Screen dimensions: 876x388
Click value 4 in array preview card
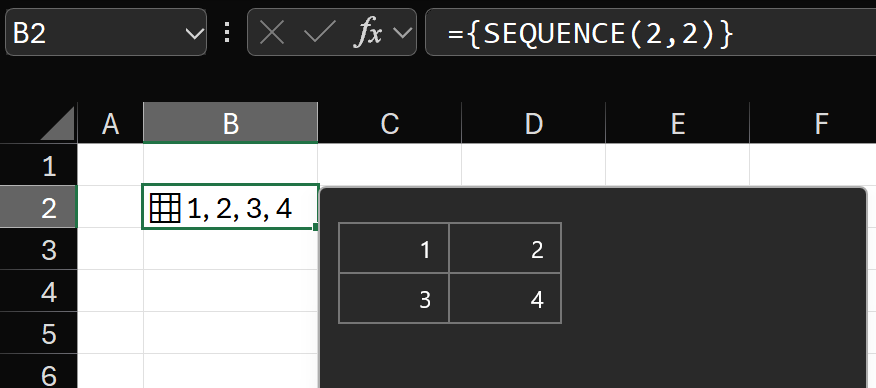pos(537,300)
